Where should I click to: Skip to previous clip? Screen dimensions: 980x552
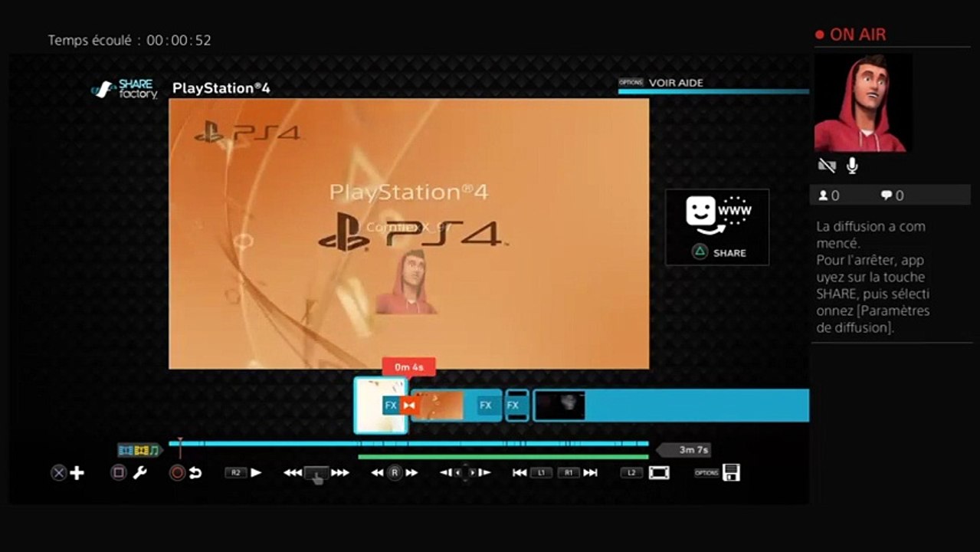pyautogui.click(x=519, y=473)
